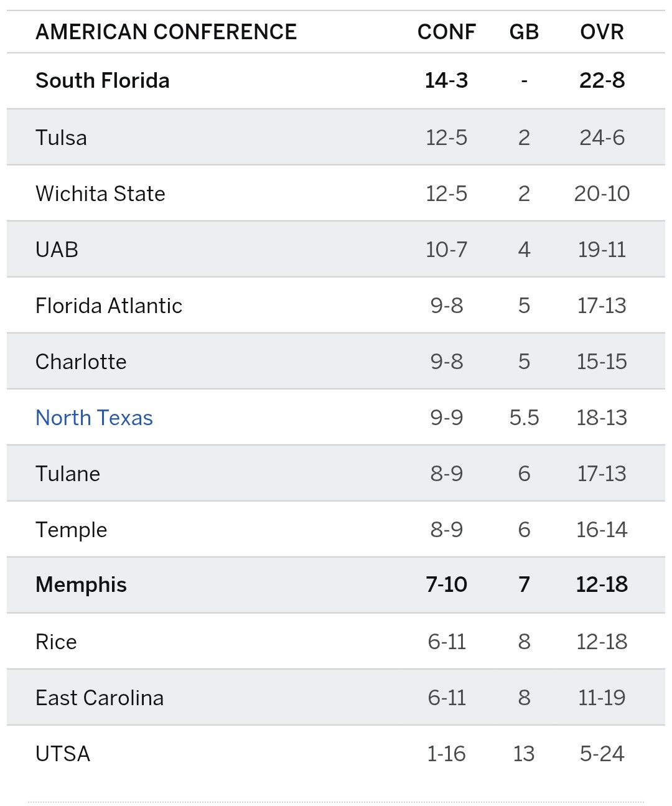Viewport: 672px width, 806px height.
Task: Click the OVR column header
Action: pyautogui.click(x=602, y=32)
